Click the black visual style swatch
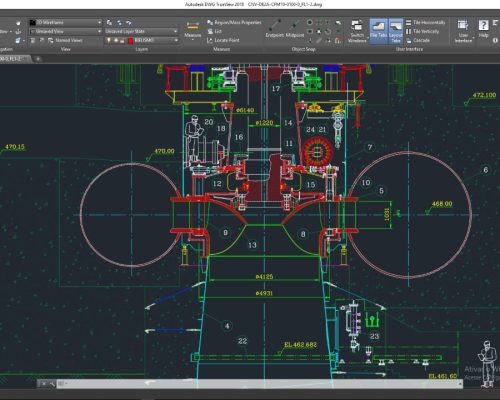 pyautogui.click(x=32, y=22)
